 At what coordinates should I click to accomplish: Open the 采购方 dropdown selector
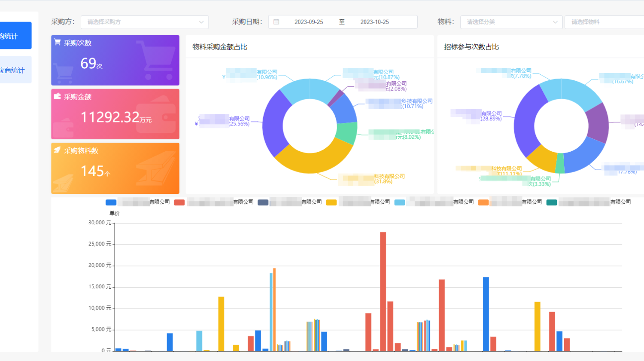145,22
